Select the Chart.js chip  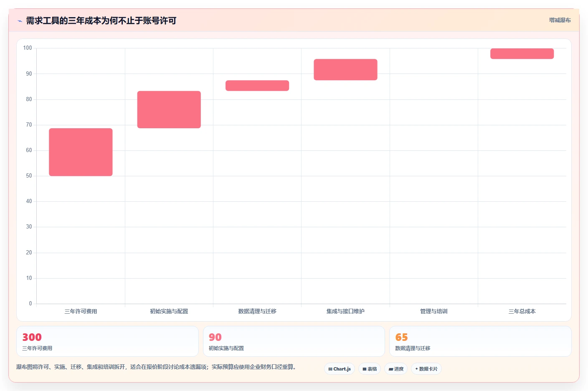[340, 369]
